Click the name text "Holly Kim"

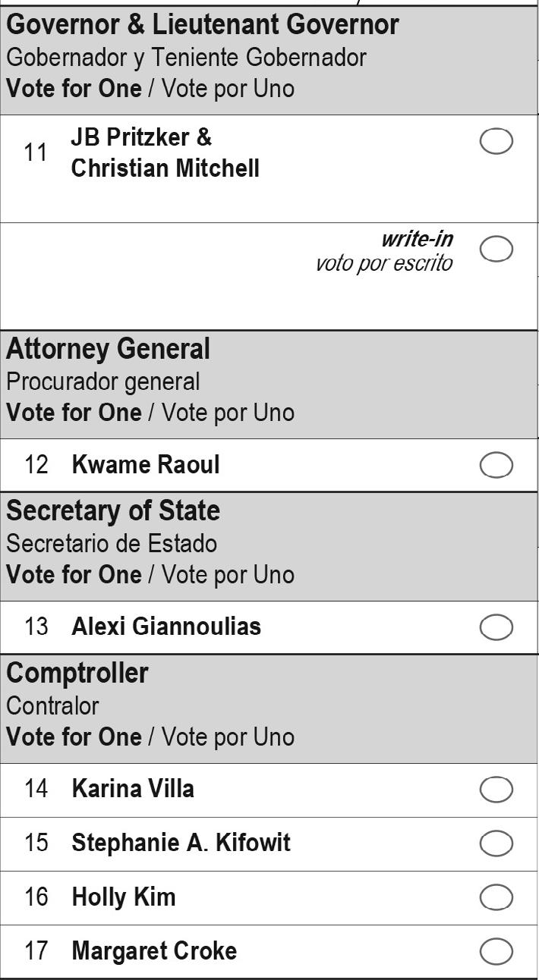tap(123, 897)
